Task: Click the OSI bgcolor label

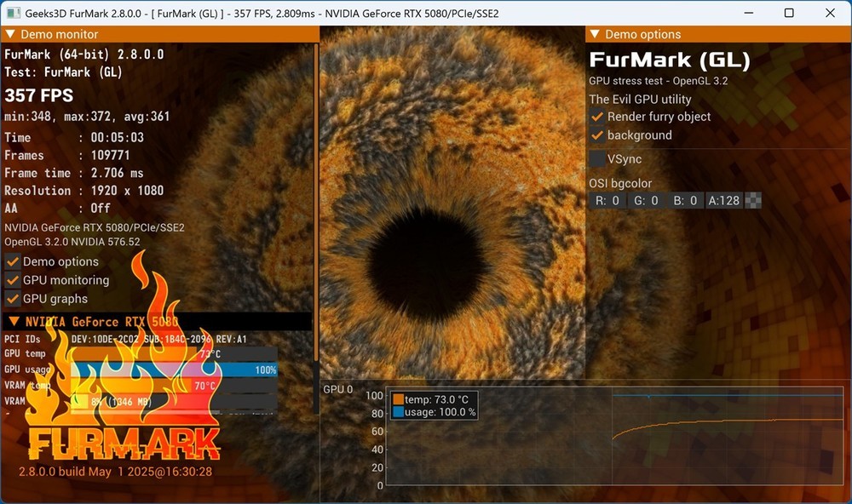Action: tap(620, 184)
